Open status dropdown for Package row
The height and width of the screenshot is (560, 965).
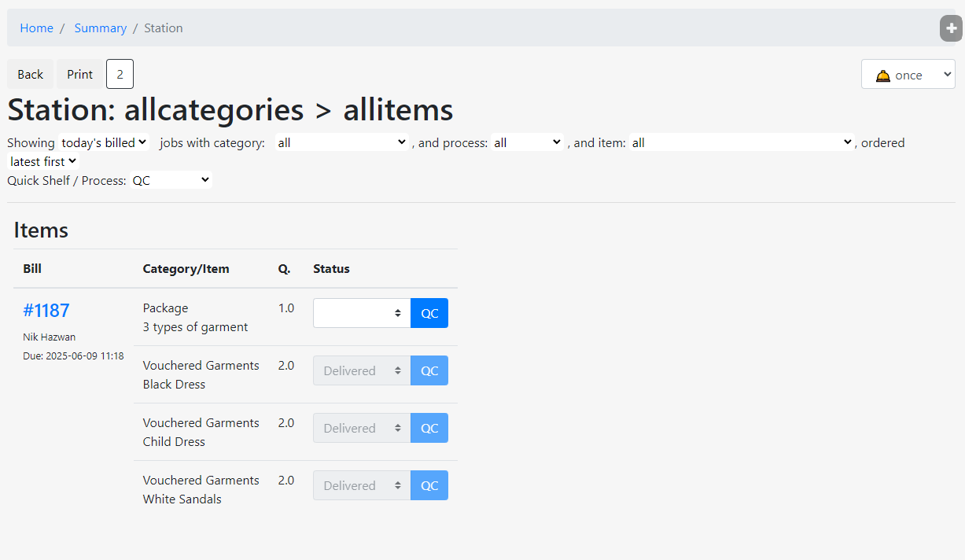pyautogui.click(x=362, y=313)
